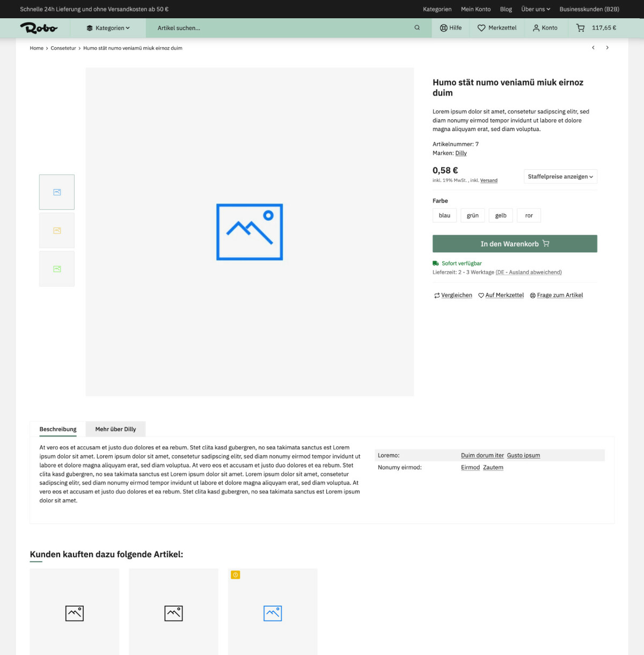
Task: Add to wishlist via Auf Merkzettel
Action: (501, 295)
